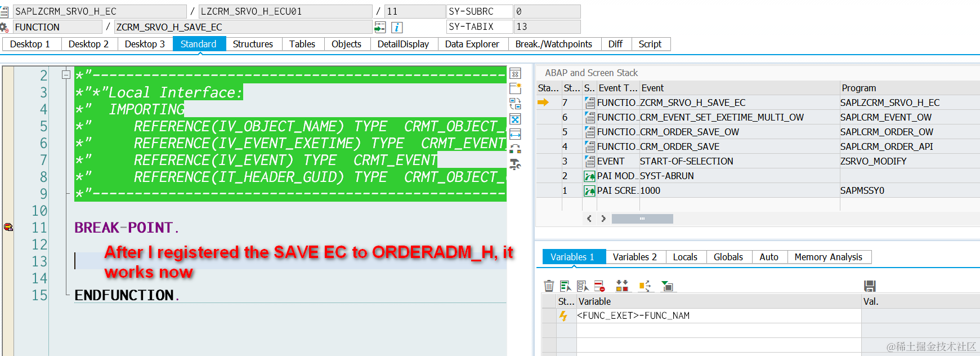
Task: Click the SY-TABIX value field showing 13
Action: (x=547, y=26)
